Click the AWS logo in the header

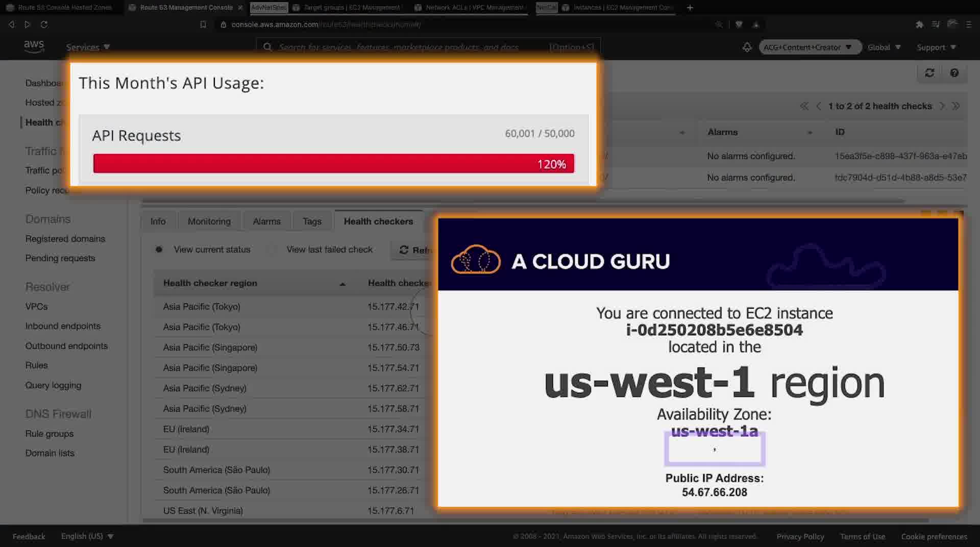pyautogui.click(x=34, y=46)
